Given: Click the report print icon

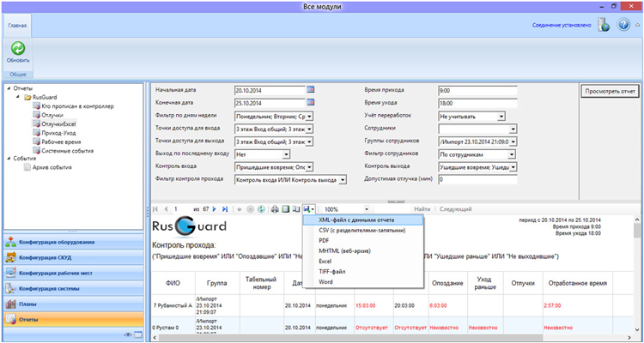Looking at the screenshot, I should tap(275, 209).
